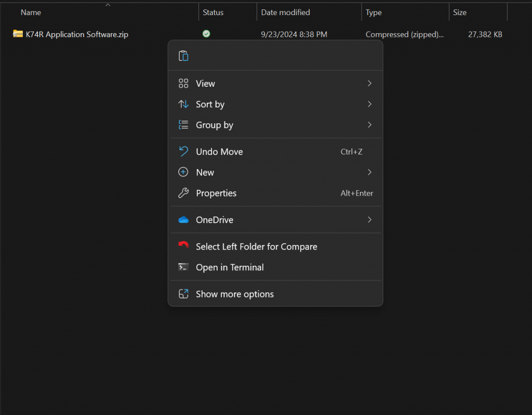Choose Select Left Folder for Compare
Image resolution: width=532 pixels, height=415 pixels.
tap(256, 247)
